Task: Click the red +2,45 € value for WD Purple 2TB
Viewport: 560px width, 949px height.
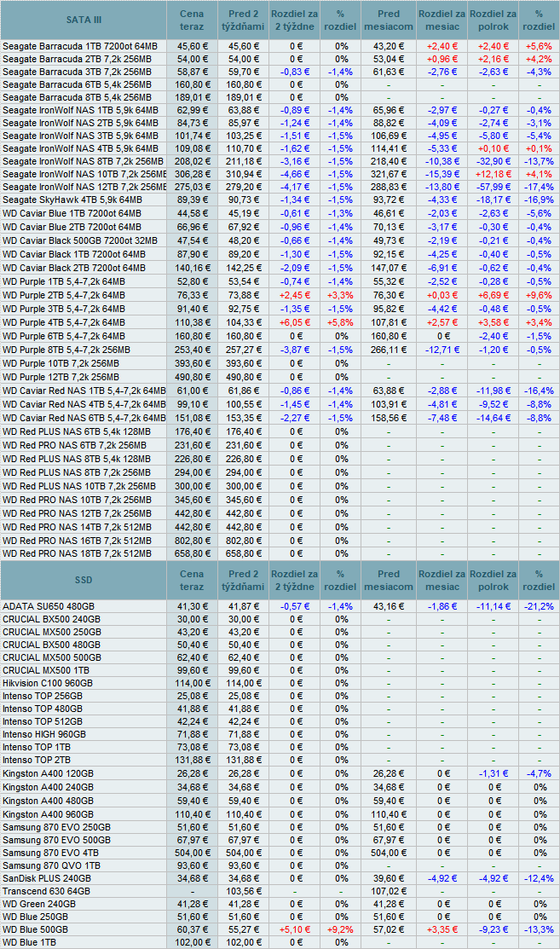Action: pos(295,295)
